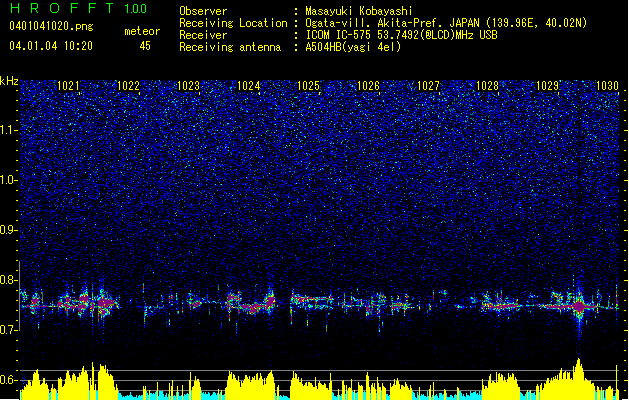
Task: Click the 1028 time marker
Action: point(488,86)
